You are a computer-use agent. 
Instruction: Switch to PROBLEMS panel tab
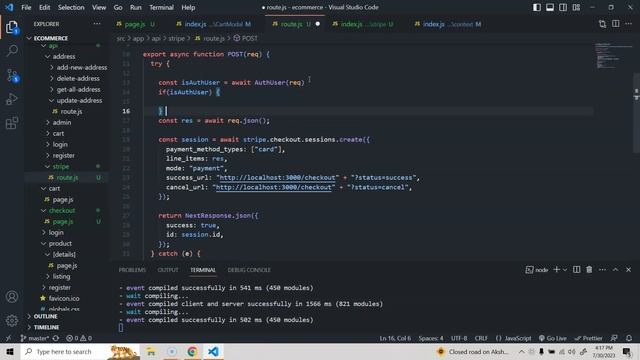point(132,270)
